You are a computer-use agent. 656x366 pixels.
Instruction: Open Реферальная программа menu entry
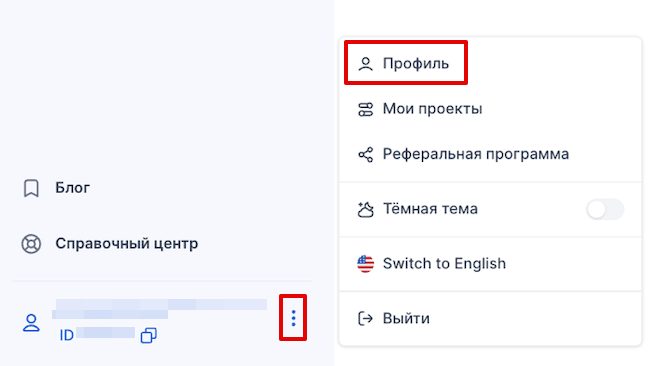tap(490, 154)
